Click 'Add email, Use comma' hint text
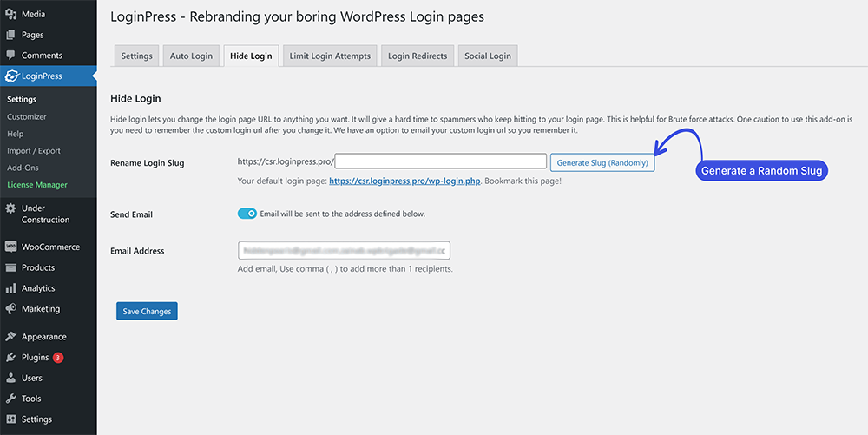The height and width of the screenshot is (435, 868). click(x=345, y=269)
